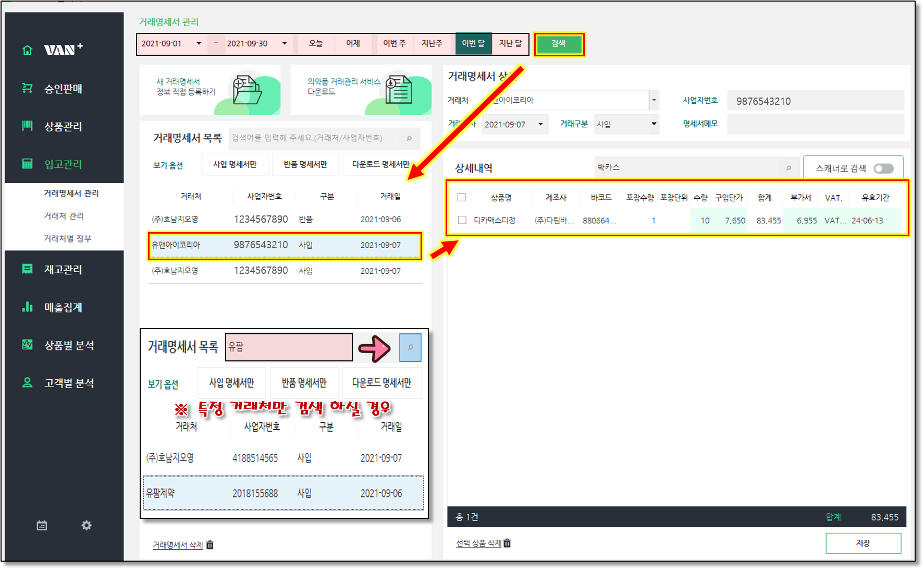Open 재고관리 from the sidebar
924x570 pixels.
coord(63,269)
